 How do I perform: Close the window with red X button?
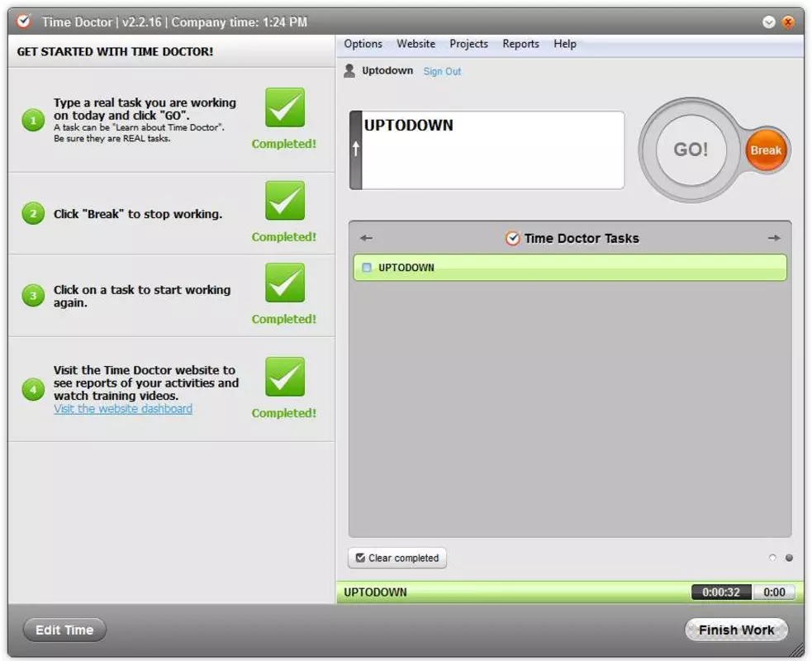click(788, 21)
